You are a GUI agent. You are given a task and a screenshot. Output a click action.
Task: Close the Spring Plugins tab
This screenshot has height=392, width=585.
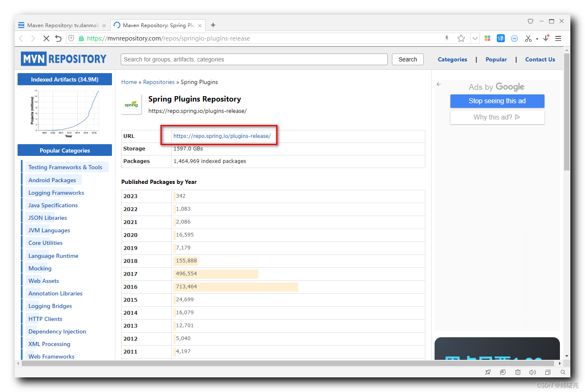tap(200, 25)
